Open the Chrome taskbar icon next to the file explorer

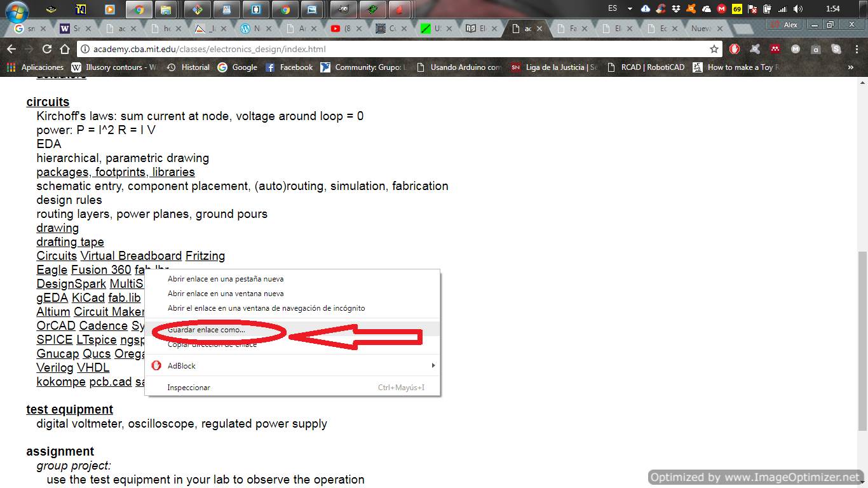click(139, 10)
